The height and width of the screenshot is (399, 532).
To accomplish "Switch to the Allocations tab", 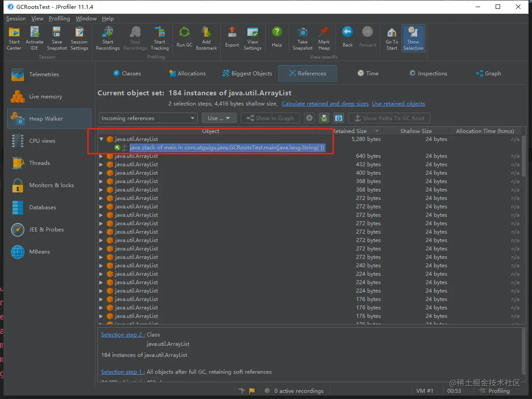I will pos(187,74).
